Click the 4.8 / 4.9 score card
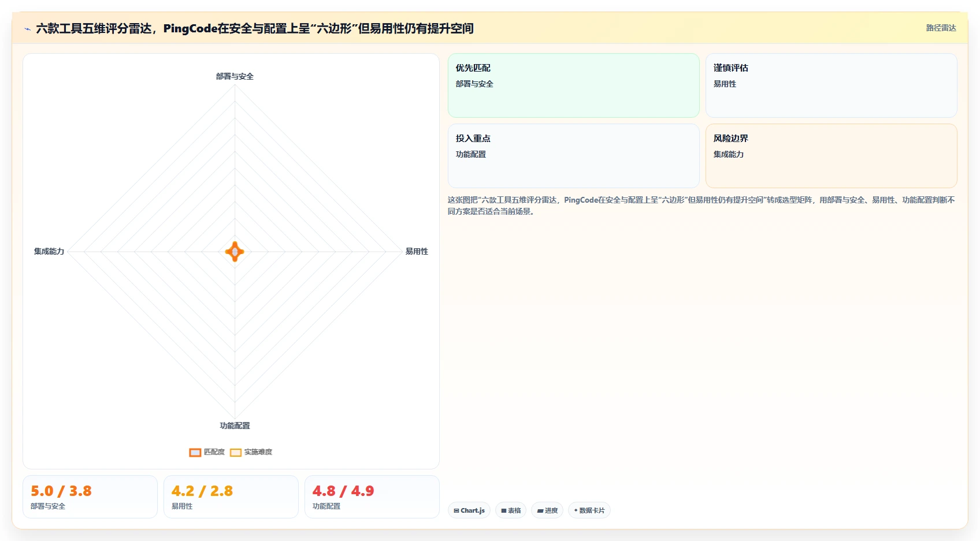 pos(372,497)
